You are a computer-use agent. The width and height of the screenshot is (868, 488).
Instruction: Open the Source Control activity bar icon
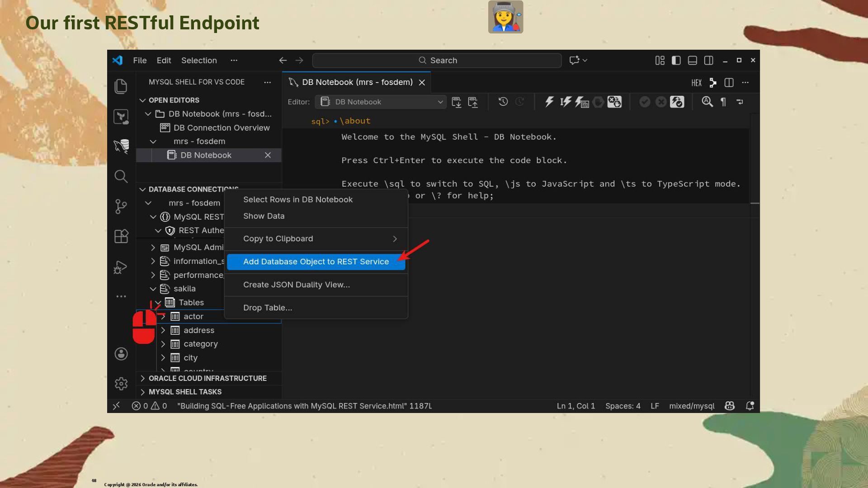click(121, 206)
